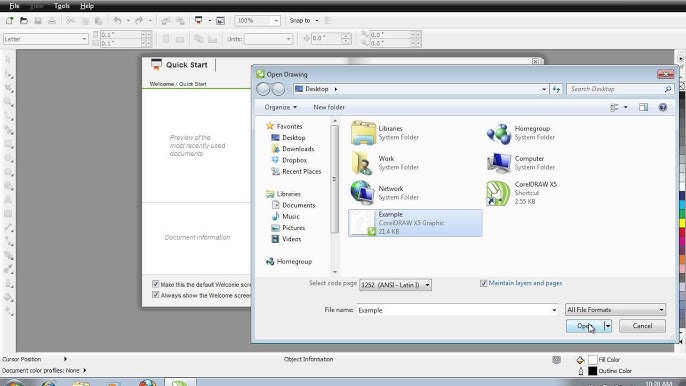Viewport: 686px width, 386px height.
Task: Select the Work system folder
Action: (385, 163)
